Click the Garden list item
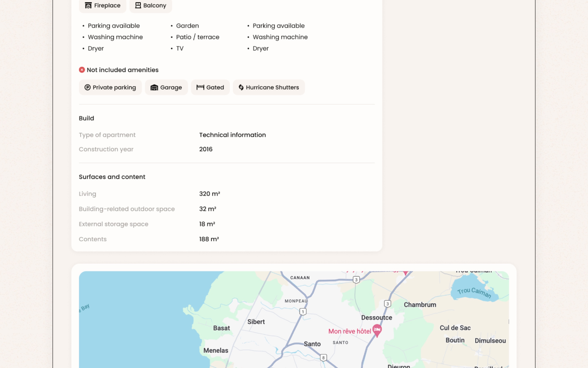Viewport: 588px width, 368px height. pyautogui.click(x=187, y=26)
